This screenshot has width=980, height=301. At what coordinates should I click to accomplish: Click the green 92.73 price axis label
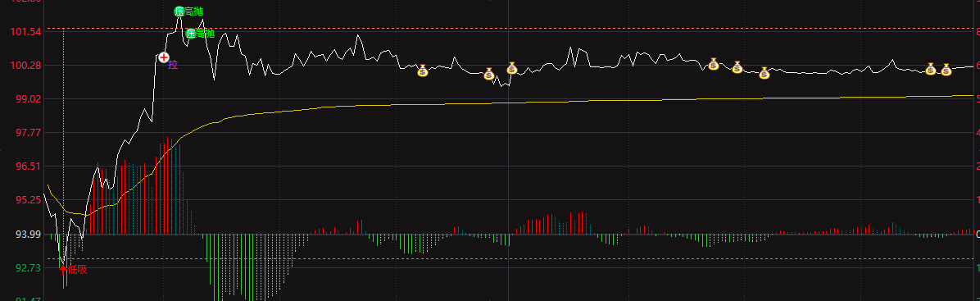coord(28,267)
